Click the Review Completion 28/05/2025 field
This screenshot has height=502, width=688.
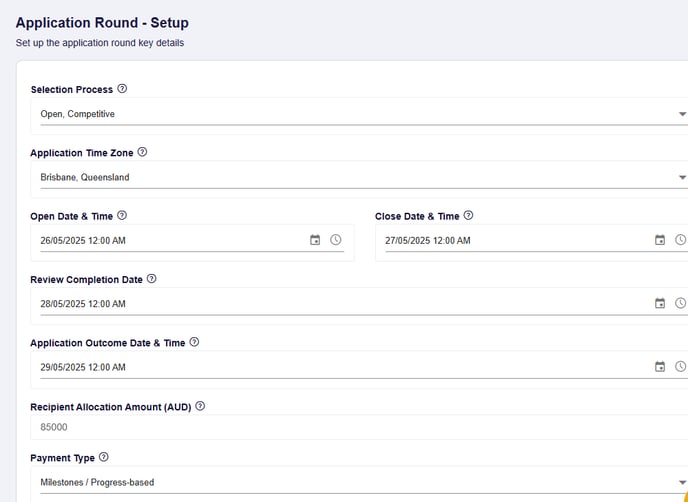click(x=344, y=304)
